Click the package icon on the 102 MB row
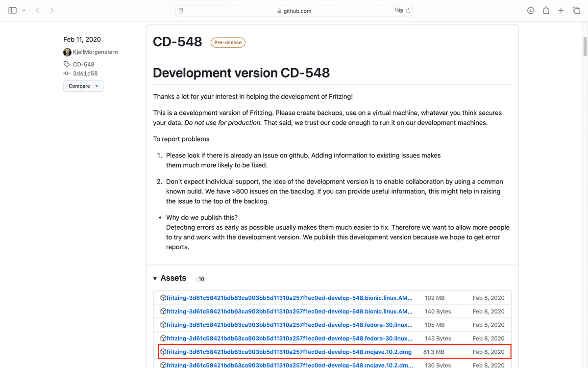The width and height of the screenshot is (588, 368). point(163,298)
